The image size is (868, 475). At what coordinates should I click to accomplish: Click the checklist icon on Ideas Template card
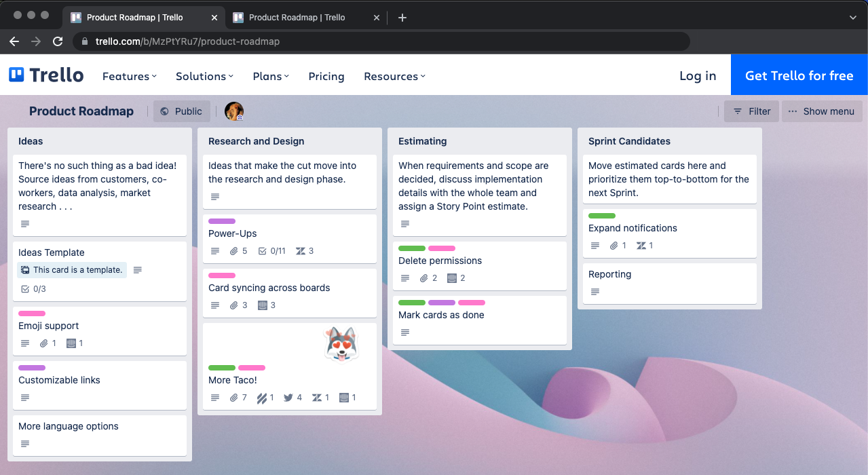coord(25,289)
